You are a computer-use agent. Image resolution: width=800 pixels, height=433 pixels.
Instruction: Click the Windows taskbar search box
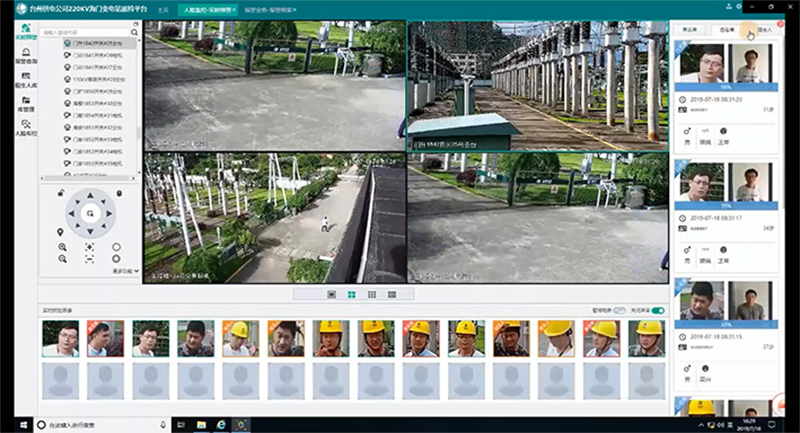(x=102, y=424)
